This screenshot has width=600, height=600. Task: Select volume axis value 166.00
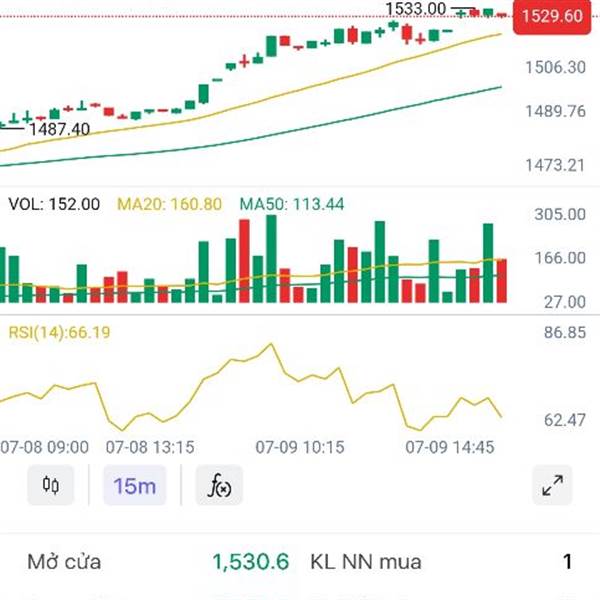[x=560, y=258]
